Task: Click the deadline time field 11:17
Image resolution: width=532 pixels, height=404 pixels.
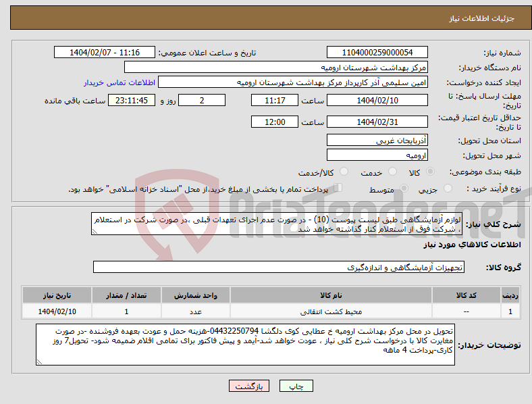Action: point(275,100)
